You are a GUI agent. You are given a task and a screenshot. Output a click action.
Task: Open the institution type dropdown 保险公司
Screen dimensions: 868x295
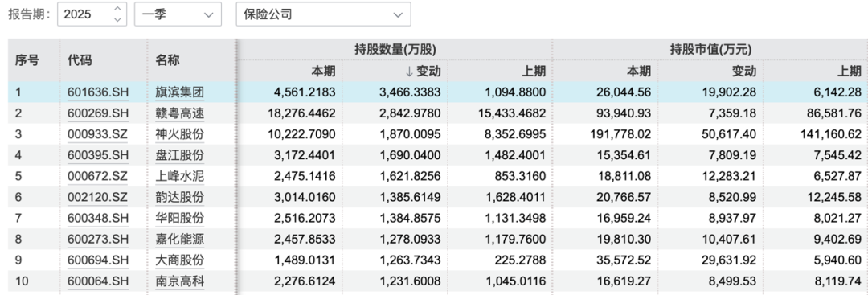pos(323,14)
